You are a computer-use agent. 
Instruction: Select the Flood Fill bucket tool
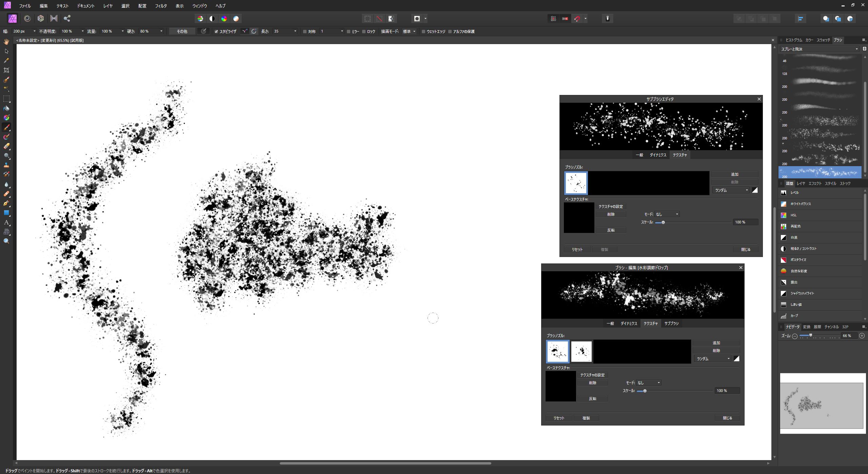[x=6, y=108]
